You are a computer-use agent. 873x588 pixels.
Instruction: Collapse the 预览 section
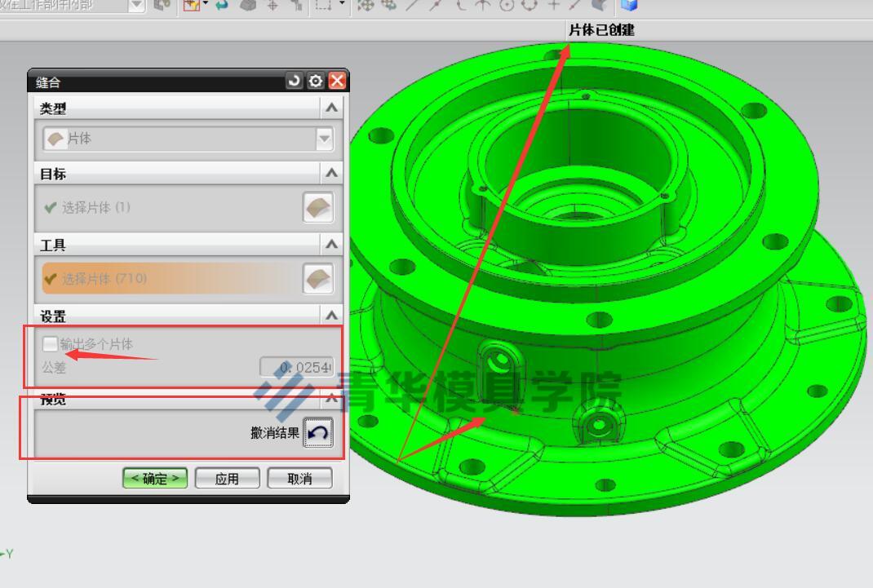click(x=331, y=398)
